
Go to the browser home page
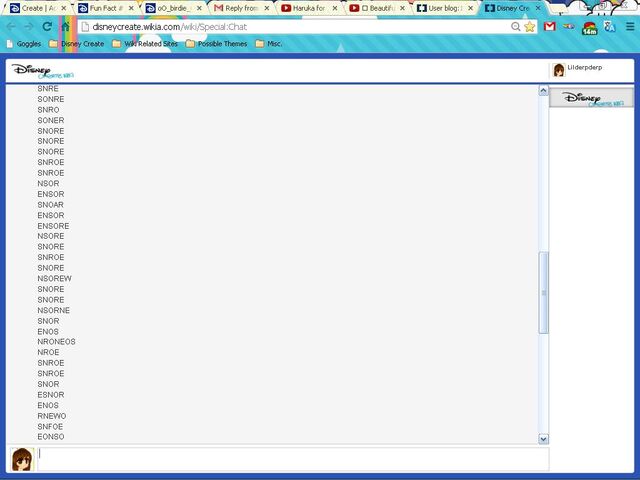pos(65,27)
